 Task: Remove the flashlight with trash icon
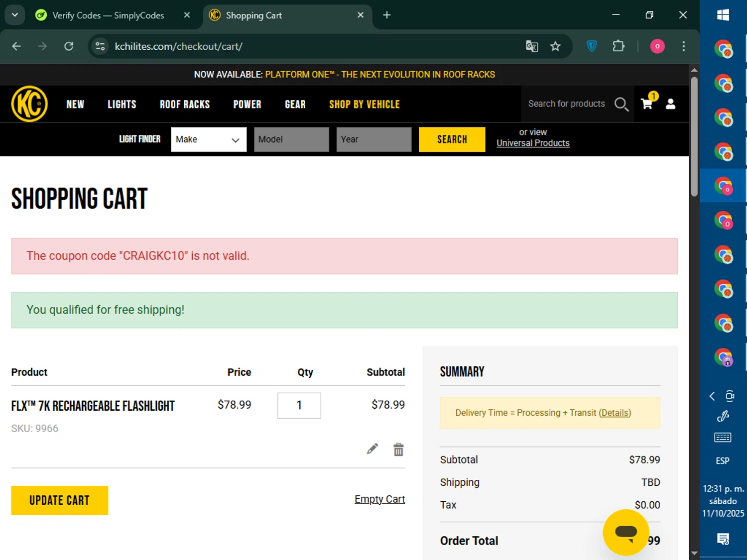point(398,449)
